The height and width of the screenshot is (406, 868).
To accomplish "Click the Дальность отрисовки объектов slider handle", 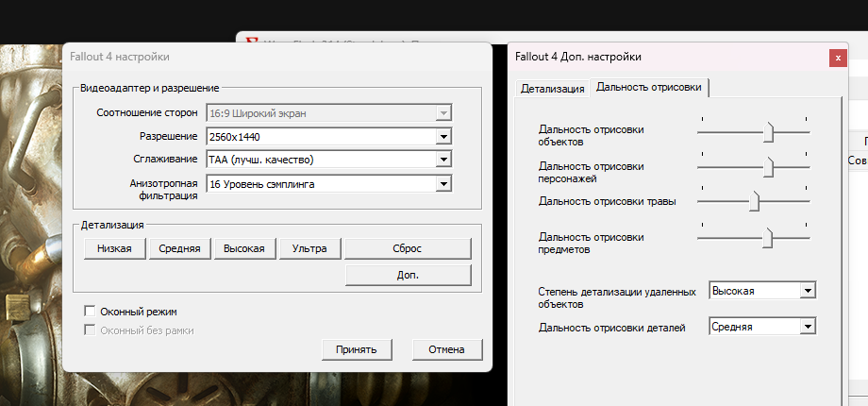I will click(769, 132).
